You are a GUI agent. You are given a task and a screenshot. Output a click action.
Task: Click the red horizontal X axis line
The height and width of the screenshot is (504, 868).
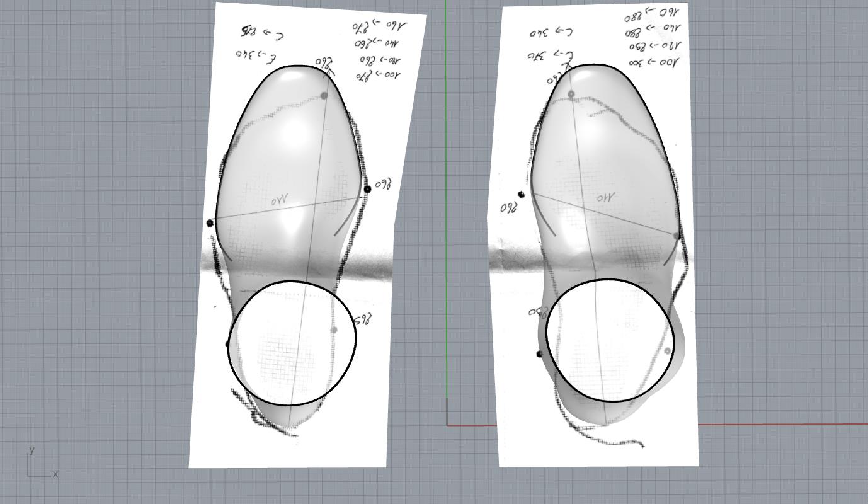coord(787,424)
